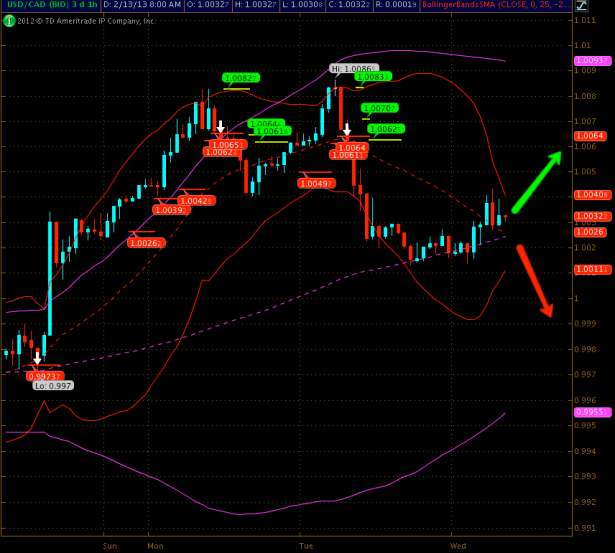Image resolution: width=615 pixels, height=553 pixels.
Task: Click the white down arrow above 0.9873 label
Action: click(x=37, y=357)
